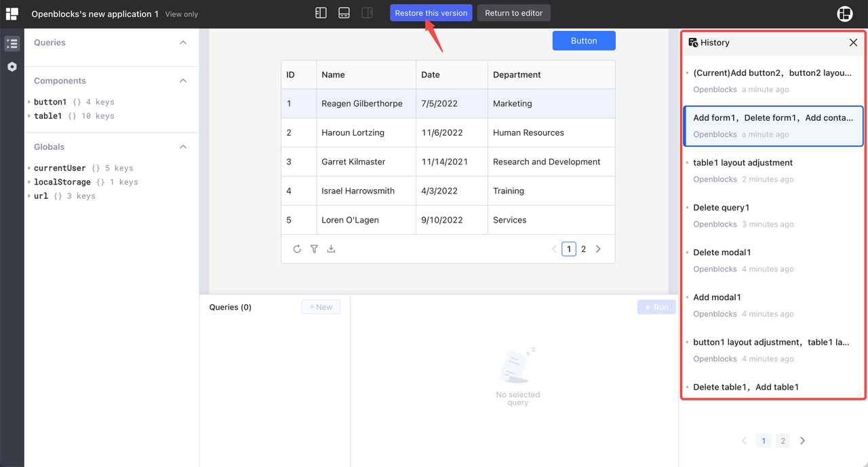Close the History panel
This screenshot has width=868, height=467.
point(853,43)
